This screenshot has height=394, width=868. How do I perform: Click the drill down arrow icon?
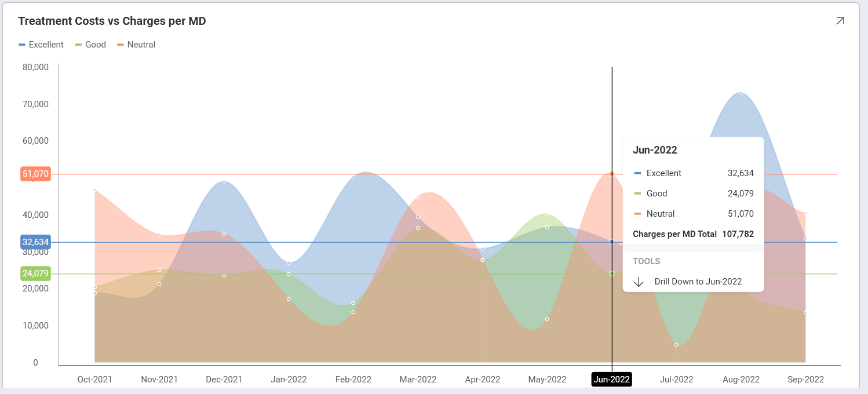639,282
